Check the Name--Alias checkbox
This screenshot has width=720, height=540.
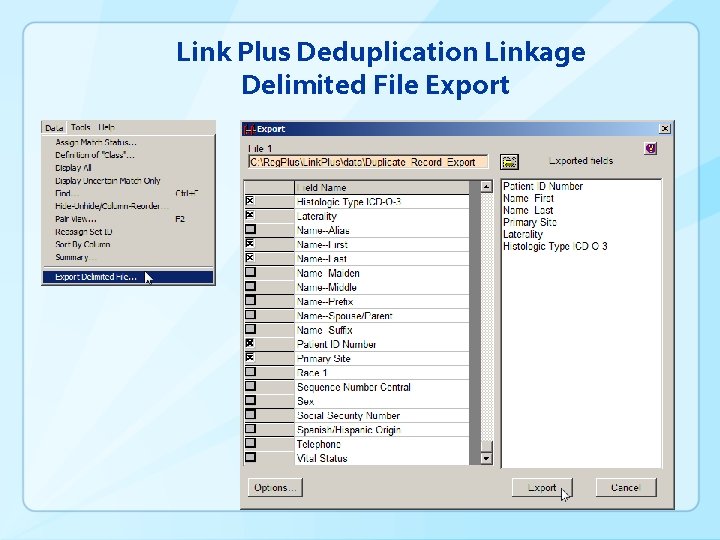point(250,229)
